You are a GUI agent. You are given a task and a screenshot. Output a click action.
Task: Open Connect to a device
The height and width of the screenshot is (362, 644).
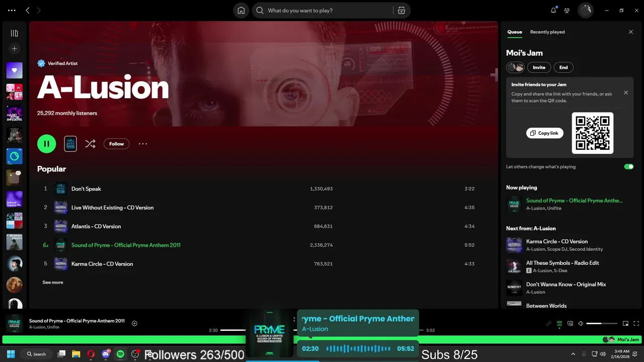(x=570, y=324)
